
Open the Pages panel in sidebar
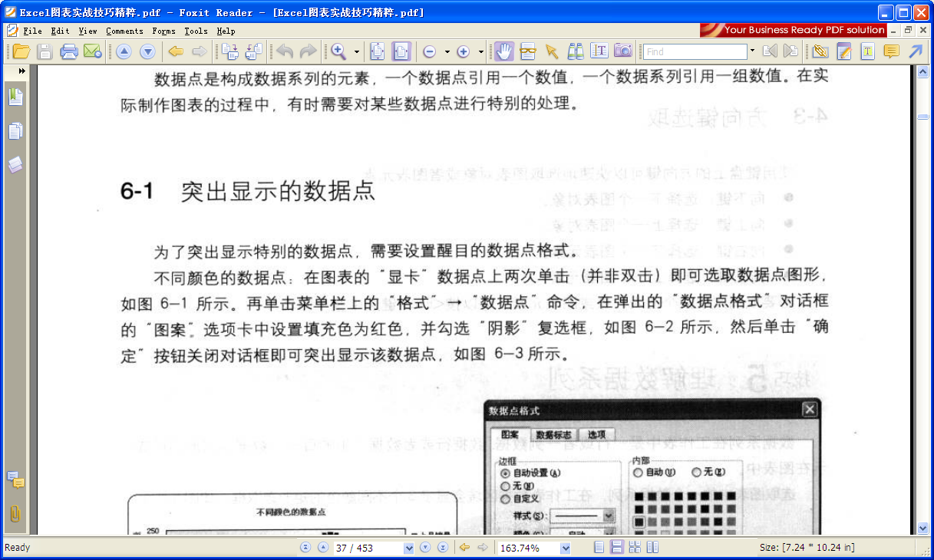tap(15, 130)
